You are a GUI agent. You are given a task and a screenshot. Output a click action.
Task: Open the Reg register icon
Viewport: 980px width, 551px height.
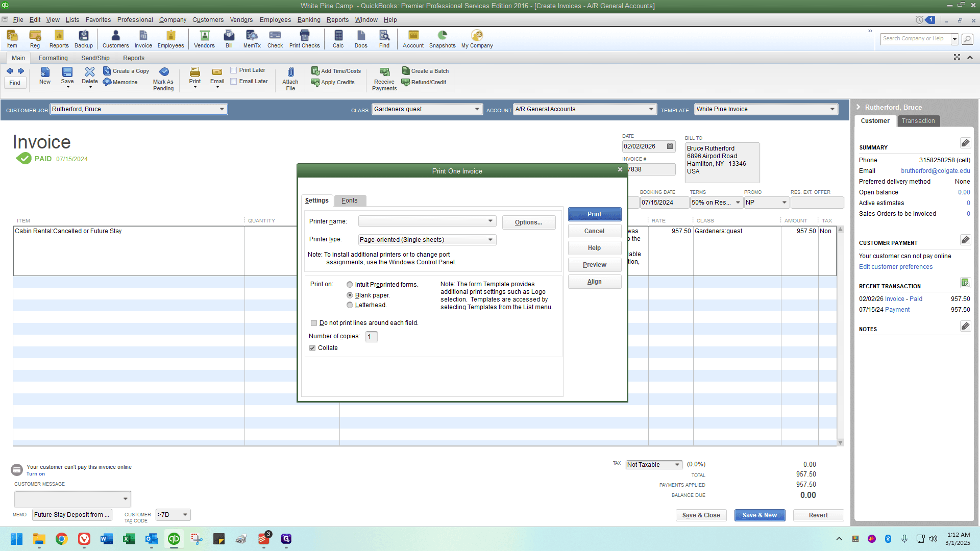click(35, 39)
